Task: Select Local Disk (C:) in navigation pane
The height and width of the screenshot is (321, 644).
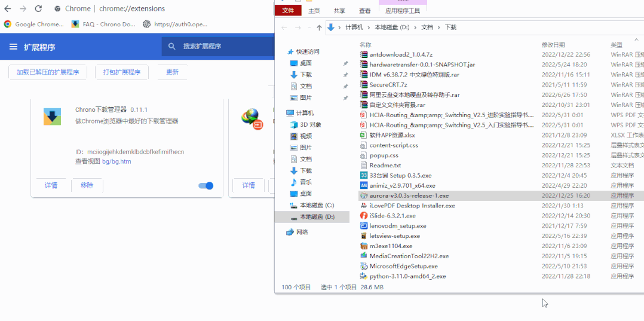Action: [x=312, y=205]
